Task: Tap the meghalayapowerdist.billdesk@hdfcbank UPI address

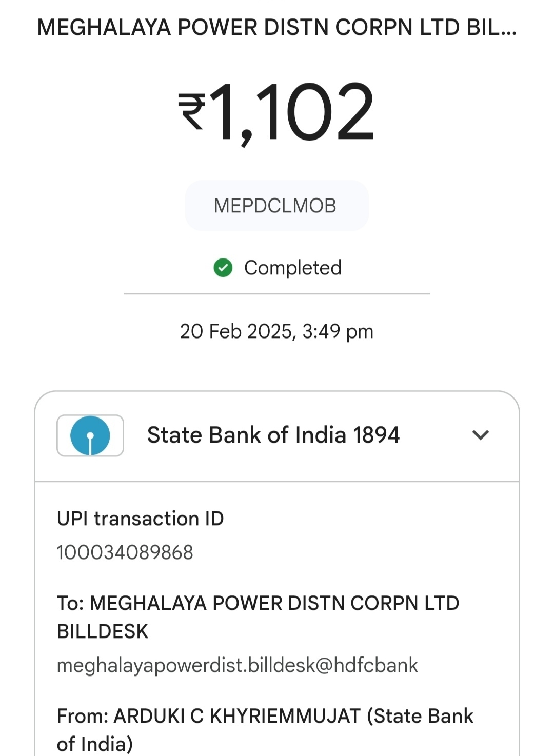Action: pyautogui.click(x=238, y=665)
